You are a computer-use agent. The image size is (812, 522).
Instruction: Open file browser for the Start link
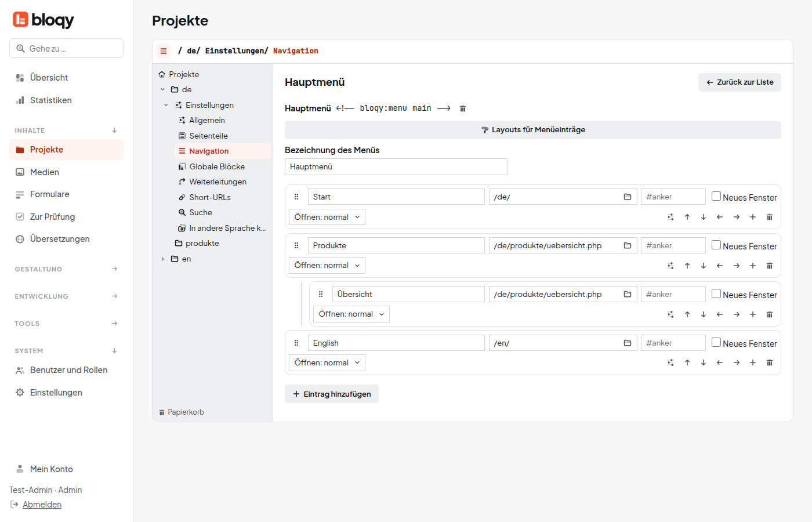point(628,197)
